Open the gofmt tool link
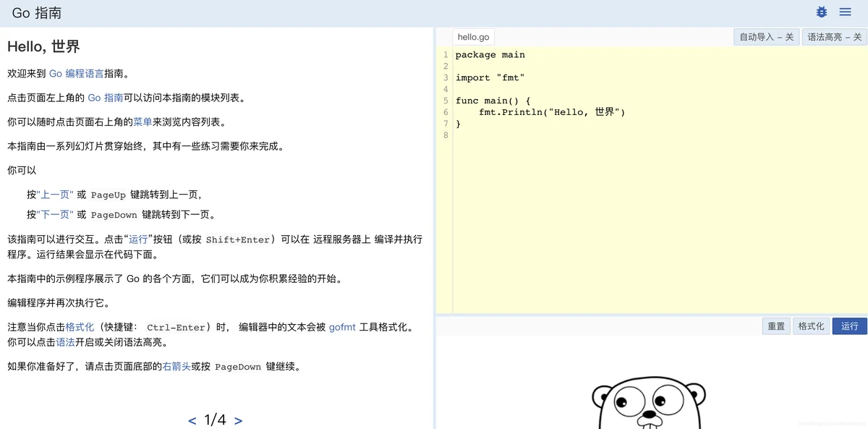 pos(342,327)
